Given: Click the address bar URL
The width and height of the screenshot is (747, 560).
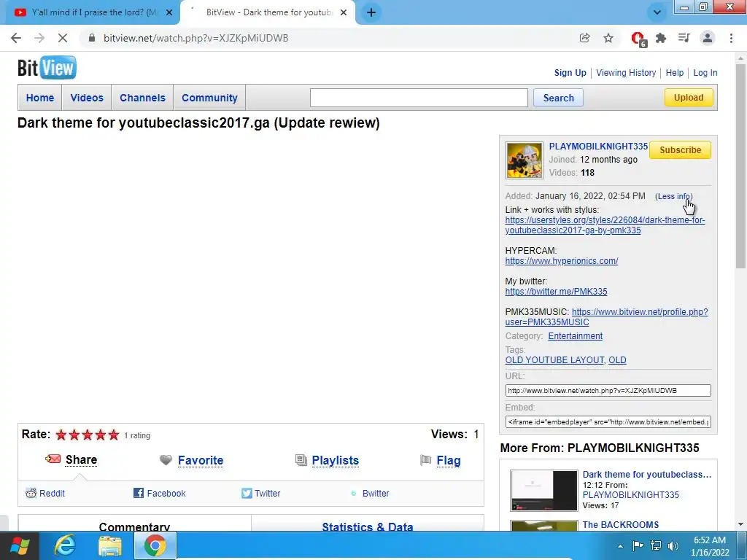Looking at the screenshot, I should [196, 38].
